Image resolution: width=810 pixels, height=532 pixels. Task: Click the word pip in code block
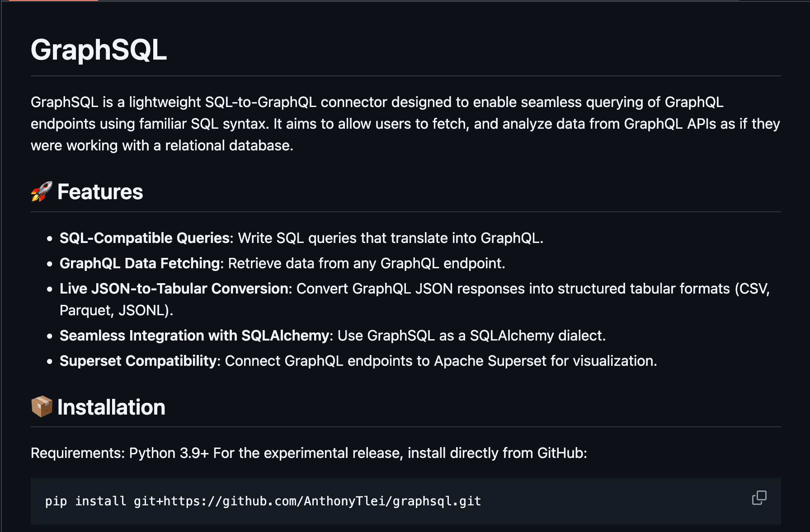(x=56, y=501)
